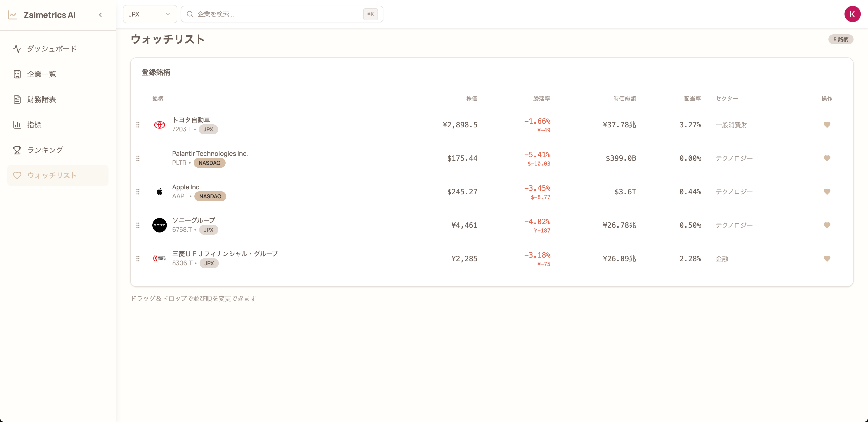Click drag handle for Apple Inc. row

pyautogui.click(x=138, y=192)
